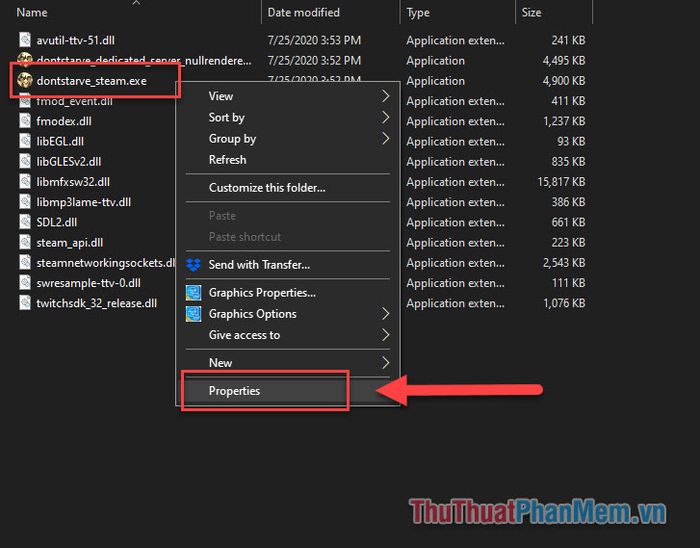Select the file name dontstarve_steam.exe
This screenshot has width=700, height=548.
coord(92,81)
